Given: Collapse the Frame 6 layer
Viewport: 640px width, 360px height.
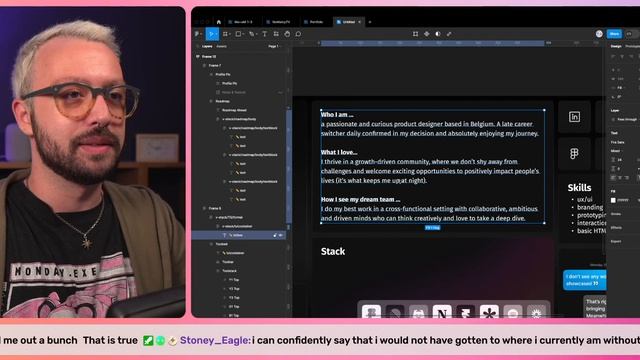Looking at the screenshot, I should [204, 208].
